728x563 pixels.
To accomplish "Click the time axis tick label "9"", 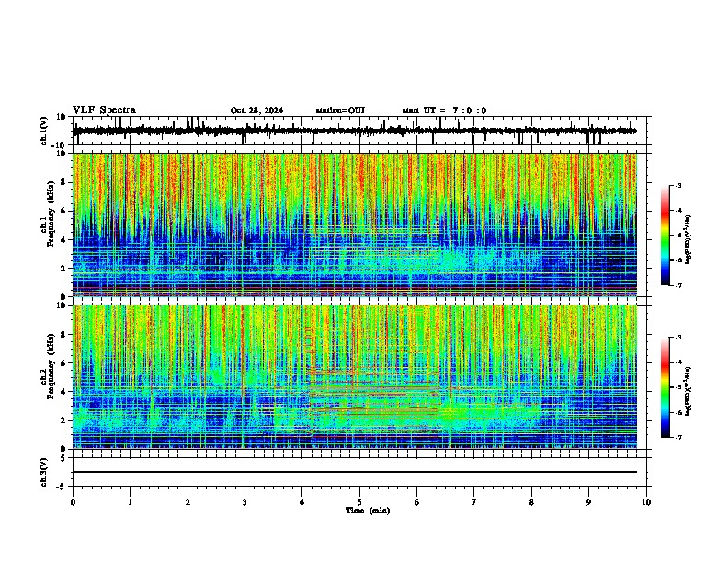I will click(x=588, y=502).
